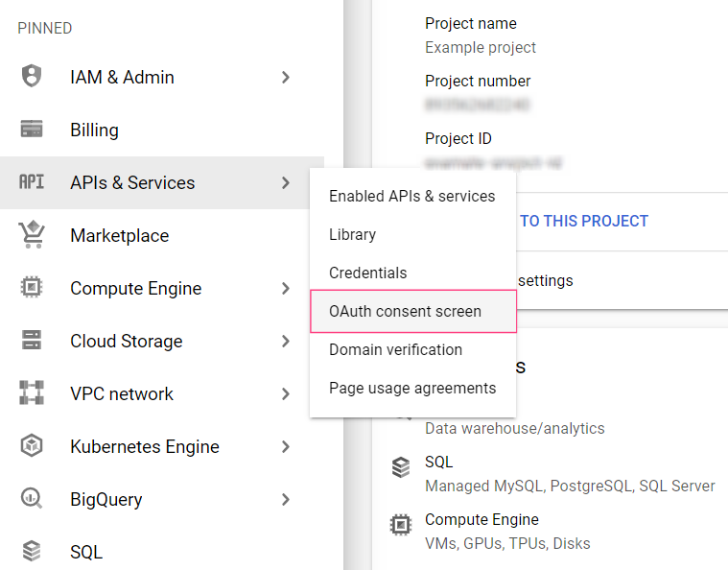The image size is (728, 570).
Task: Open Billing in the sidebar
Action: click(94, 131)
